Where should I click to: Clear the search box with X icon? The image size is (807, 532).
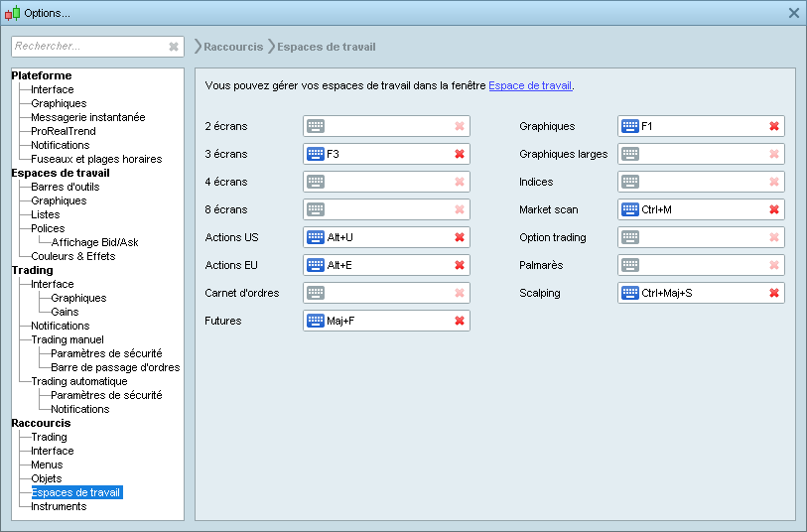pos(174,47)
